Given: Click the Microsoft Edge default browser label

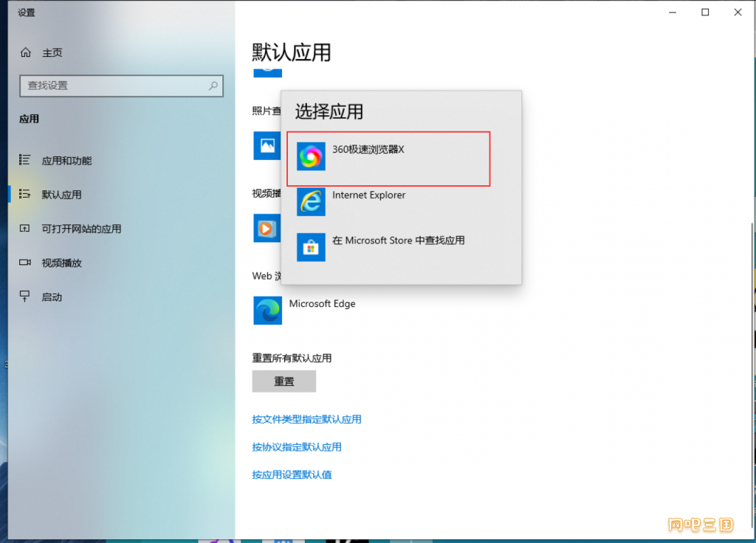Looking at the screenshot, I should (x=322, y=303).
